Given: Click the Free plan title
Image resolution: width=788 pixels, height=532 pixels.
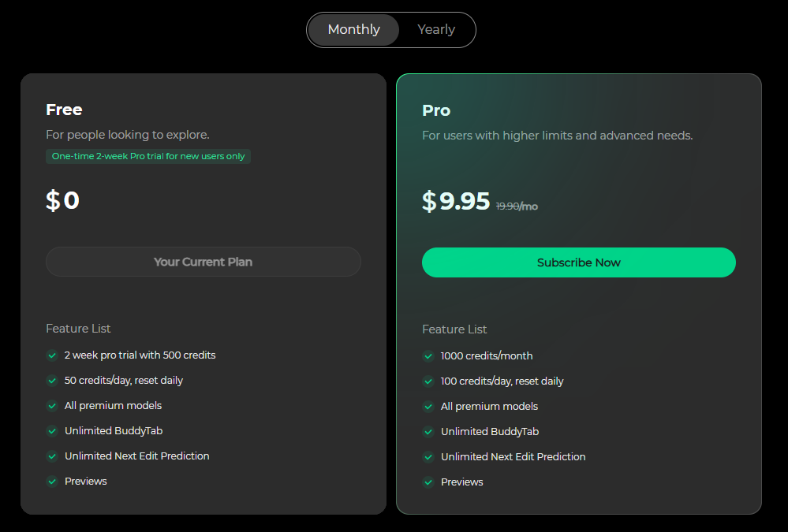Looking at the screenshot, I should click(64, 110).
